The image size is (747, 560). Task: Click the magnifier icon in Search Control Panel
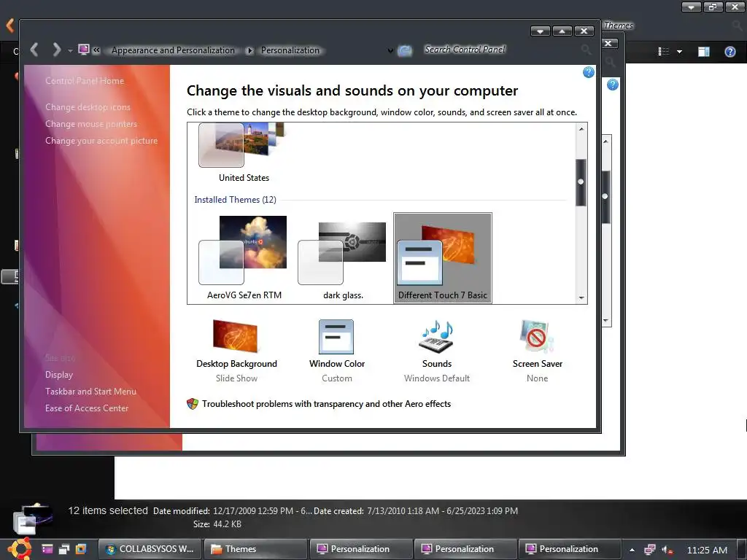point(586,50)
